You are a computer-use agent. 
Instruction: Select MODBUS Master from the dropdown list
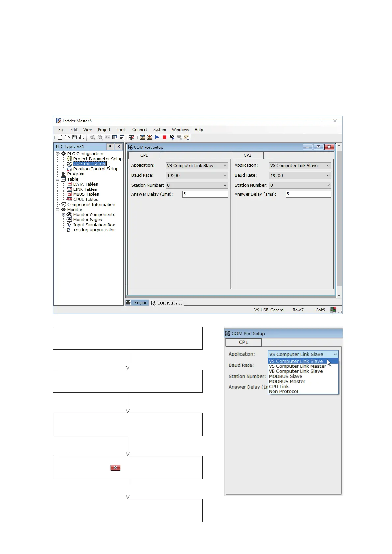[287, 382]
